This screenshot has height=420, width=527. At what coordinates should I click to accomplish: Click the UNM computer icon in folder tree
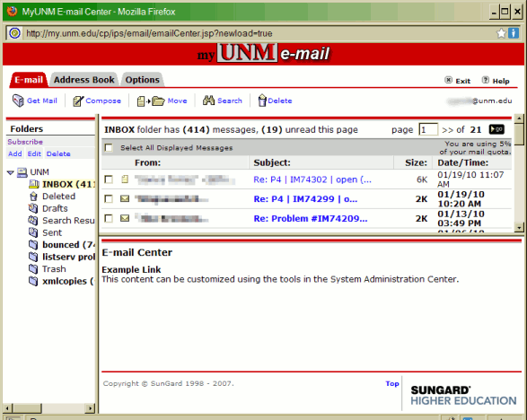22,172
